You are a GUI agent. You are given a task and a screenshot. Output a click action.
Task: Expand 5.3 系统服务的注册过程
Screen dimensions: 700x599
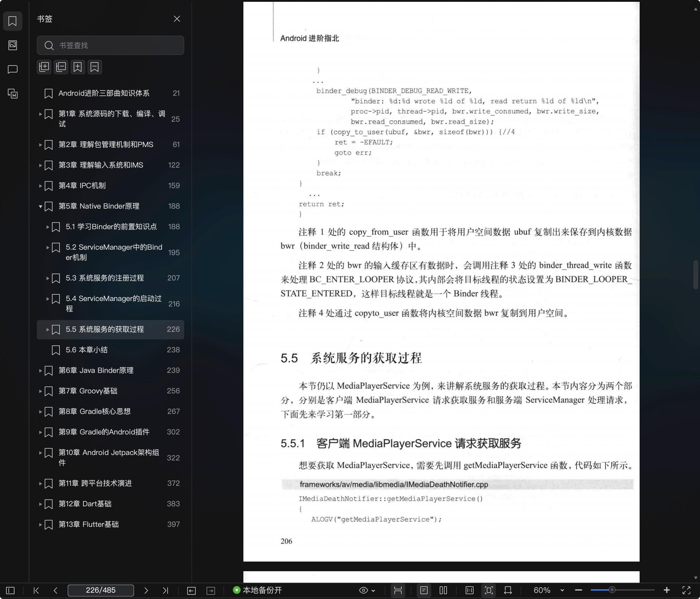click(48, 278)
